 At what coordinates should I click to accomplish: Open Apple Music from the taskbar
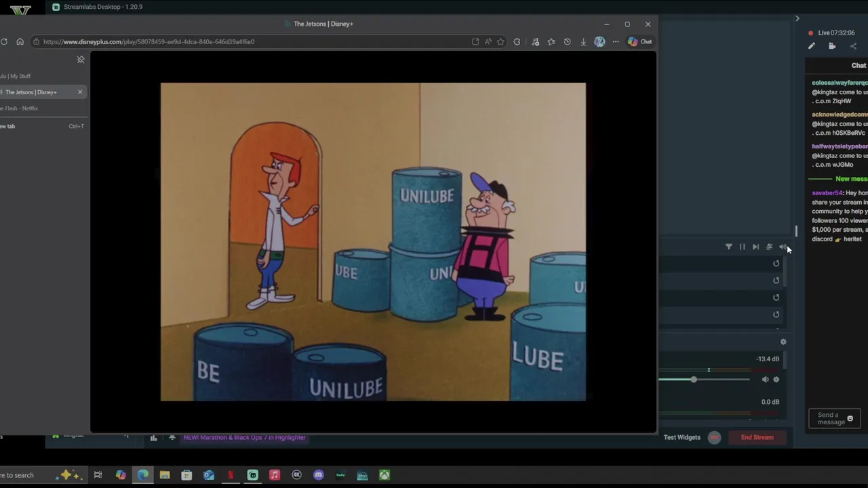[275, 475]
